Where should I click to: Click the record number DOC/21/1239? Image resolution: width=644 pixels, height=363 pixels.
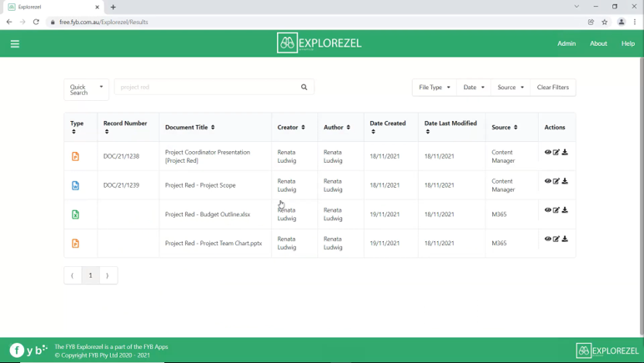[x=121, y=185]
